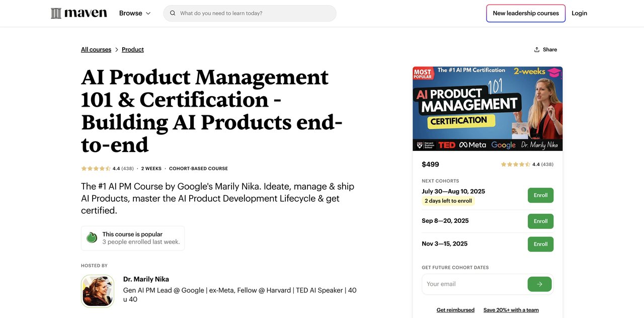644x318 pixels.
Task: Click the Share button
Action: coord(545,49)
